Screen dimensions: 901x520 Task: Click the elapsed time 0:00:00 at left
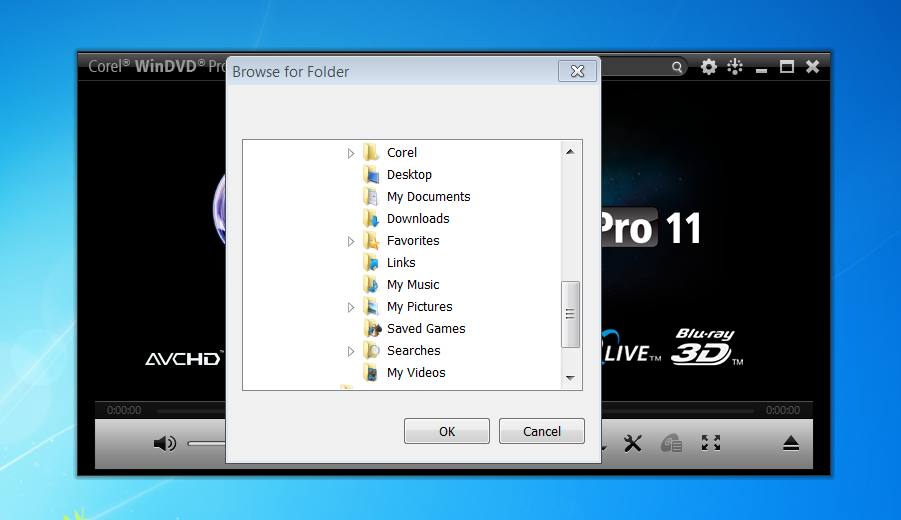pos(124,410)
